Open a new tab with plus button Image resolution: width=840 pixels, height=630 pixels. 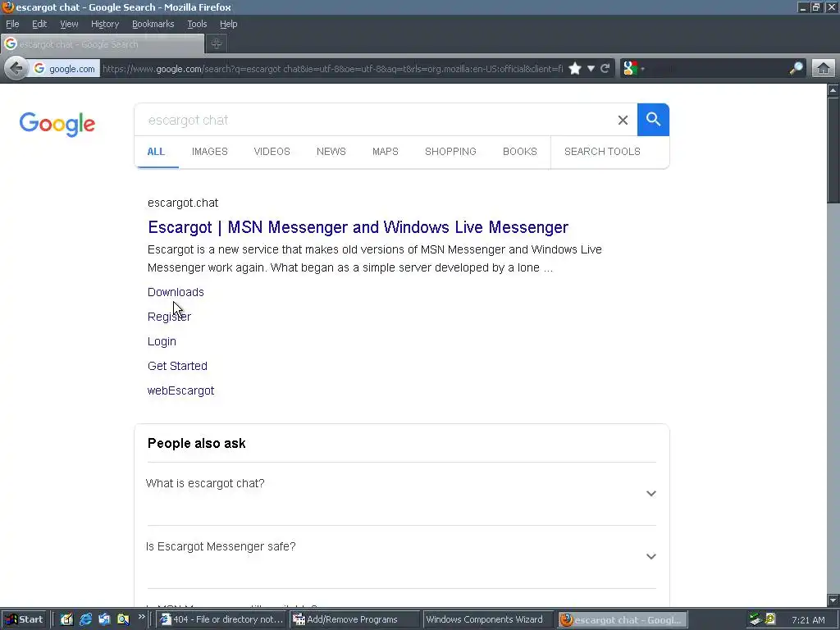tap(217, 44)
